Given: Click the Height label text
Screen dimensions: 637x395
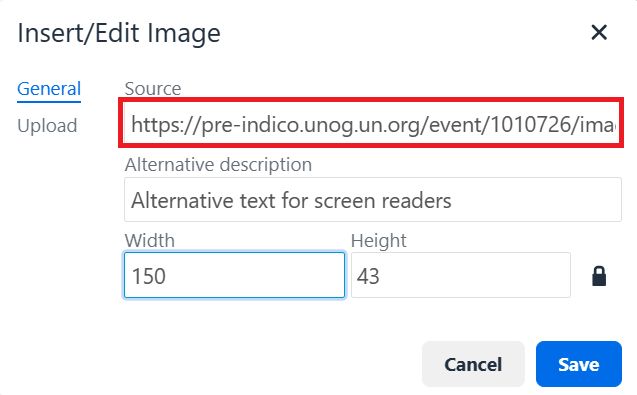Looking at the screenshot, I should point(378,241).
